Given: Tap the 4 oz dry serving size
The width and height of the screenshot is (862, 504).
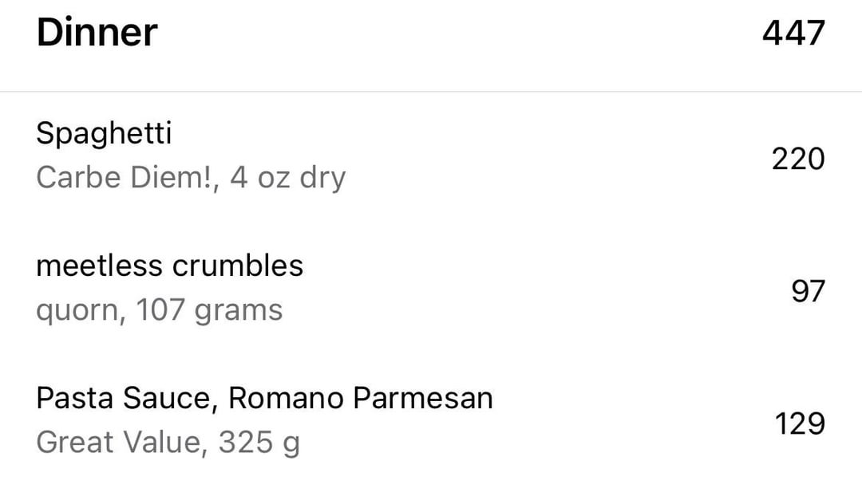Looking at the screenshot, I should (287, 177).
